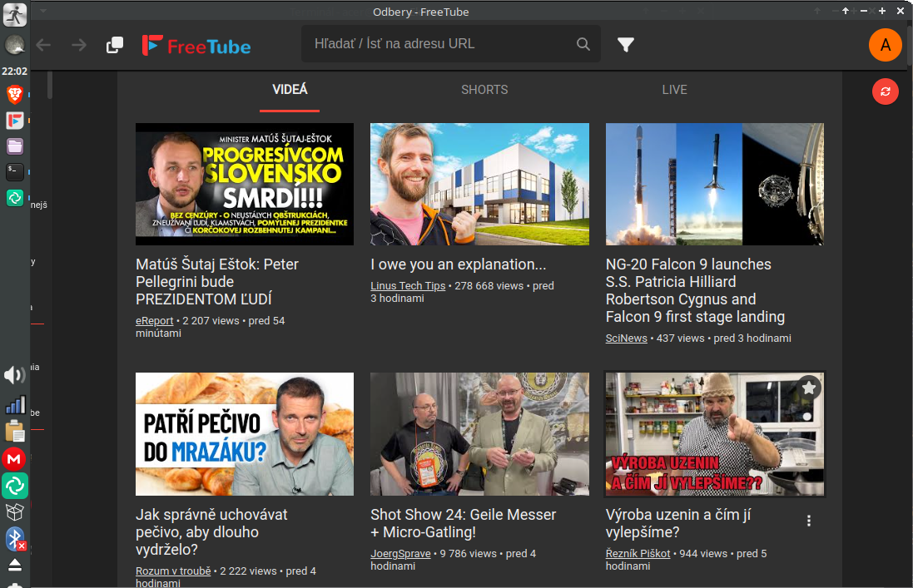This screenshot has width=913, height=588.
Task: Click the running-man logout icon
Action: coord(14,14)
